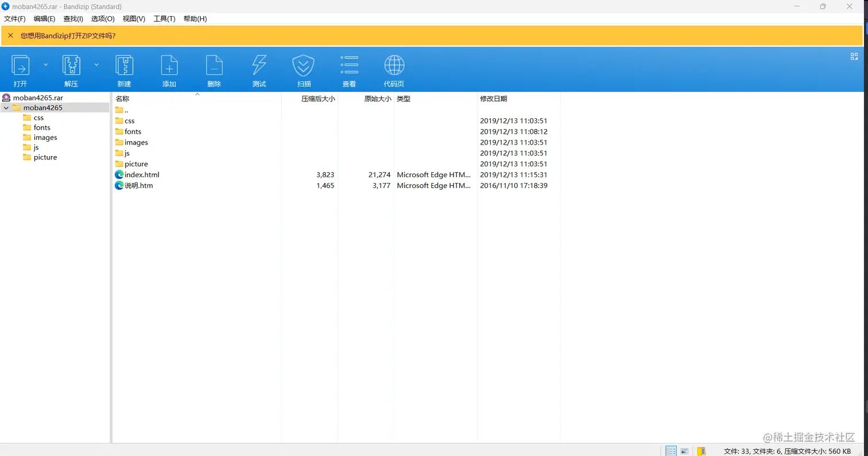Select the fonts folder in the tree
The height and width of the screenshot is (456, 868).
42,127
